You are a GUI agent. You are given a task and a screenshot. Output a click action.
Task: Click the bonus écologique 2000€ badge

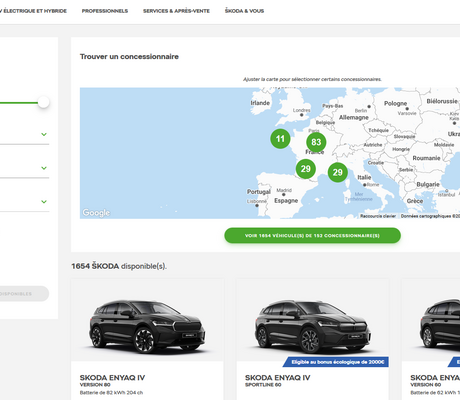[336, 362]
